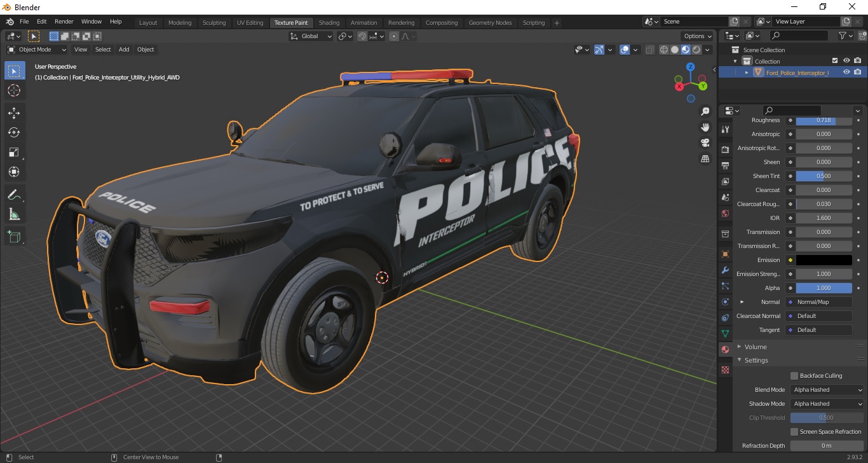
Task: Click the zoom magnifier viewport icon
Action: click(x=705, y=111)
